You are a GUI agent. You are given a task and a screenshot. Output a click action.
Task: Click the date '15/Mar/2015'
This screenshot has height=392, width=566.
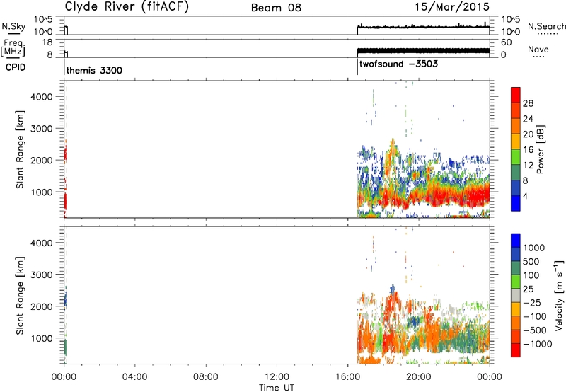pos(452,6)
